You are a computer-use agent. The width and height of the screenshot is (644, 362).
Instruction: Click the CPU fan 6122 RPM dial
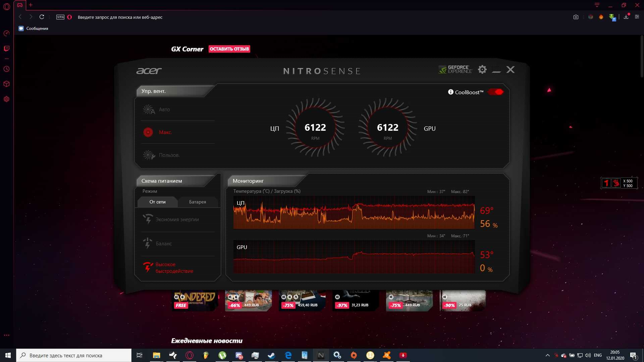[315, 128]
